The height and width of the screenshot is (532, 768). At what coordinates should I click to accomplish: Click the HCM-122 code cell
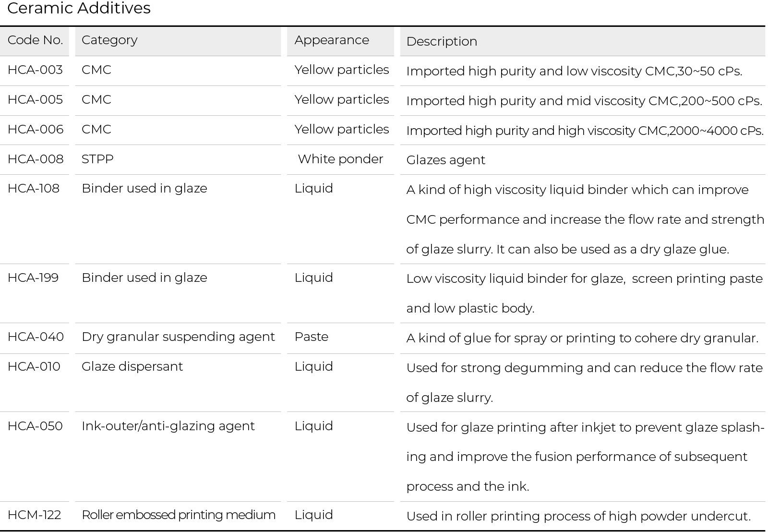click(x=35, y=515)
